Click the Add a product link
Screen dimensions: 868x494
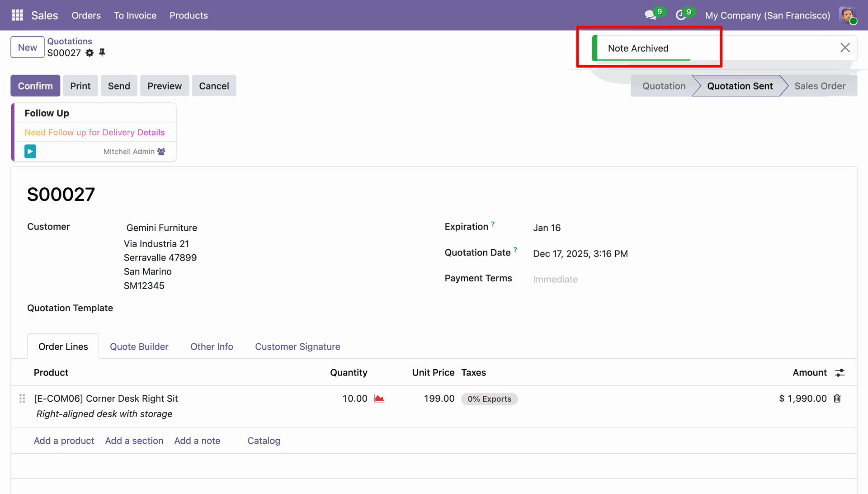[x=64, y=441]
